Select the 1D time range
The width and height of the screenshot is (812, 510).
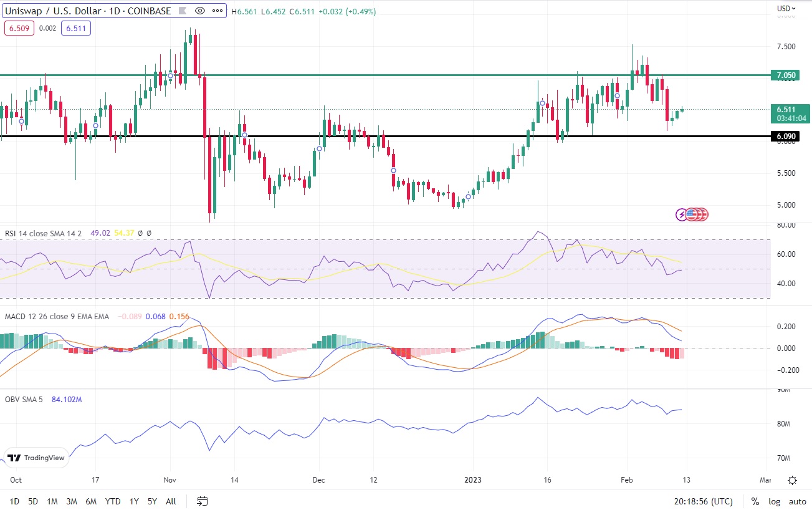[x=14, y=501]
